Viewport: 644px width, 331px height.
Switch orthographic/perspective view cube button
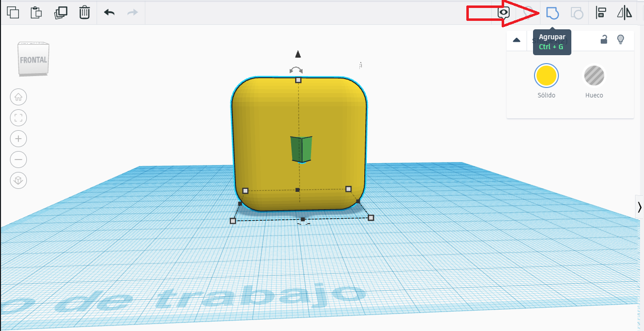click(x=18, y=180)
